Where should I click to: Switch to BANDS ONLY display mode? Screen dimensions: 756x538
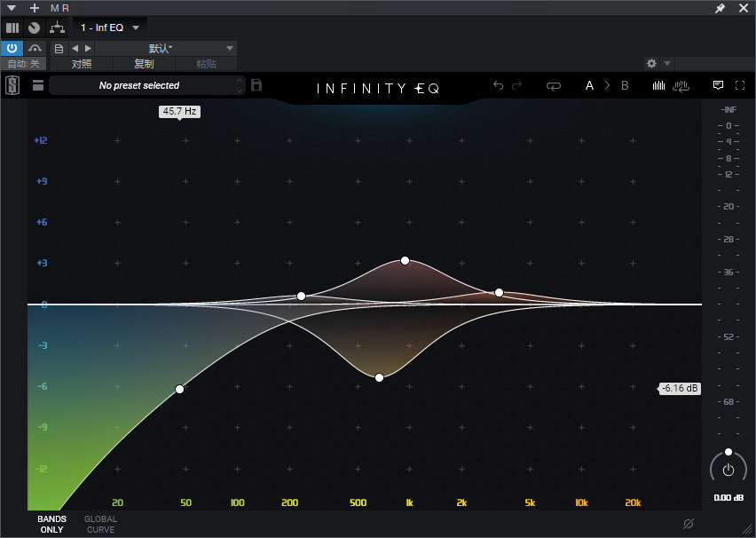click(51, 524)
